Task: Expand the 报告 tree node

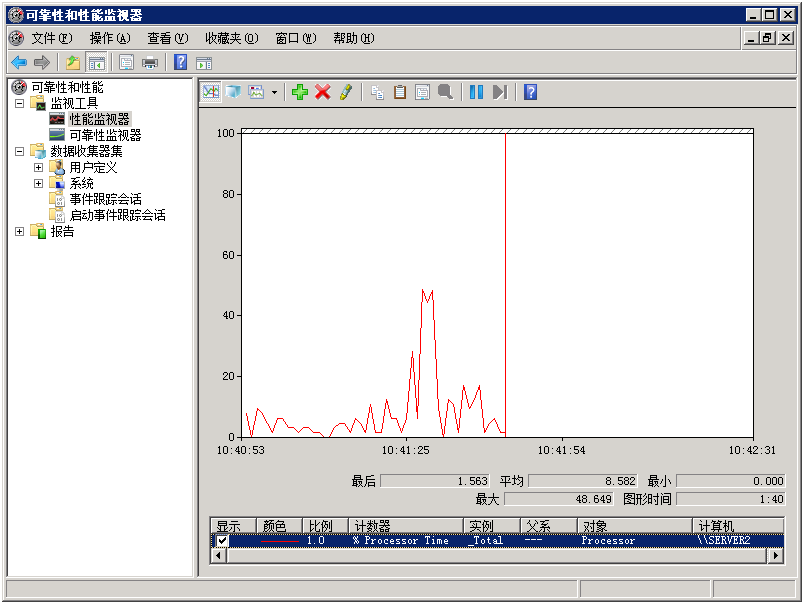Action: pyautogui.click(x=19, y=231)
